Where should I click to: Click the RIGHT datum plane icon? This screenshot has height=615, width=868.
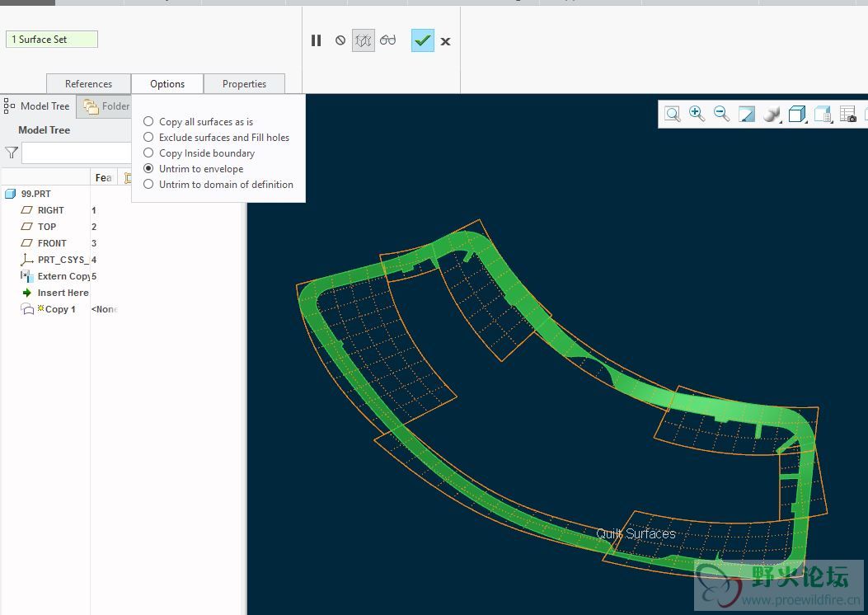click(x=26, y=210)
